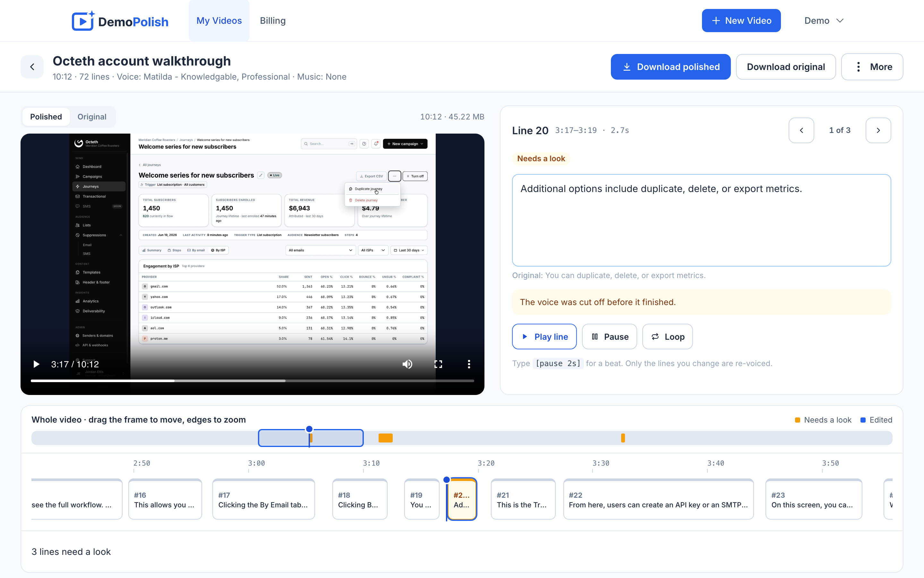This screenshot has width=924, height=578.
Task: Click the 3:20 ruler mark on timeline
Action: click(486, 463)
